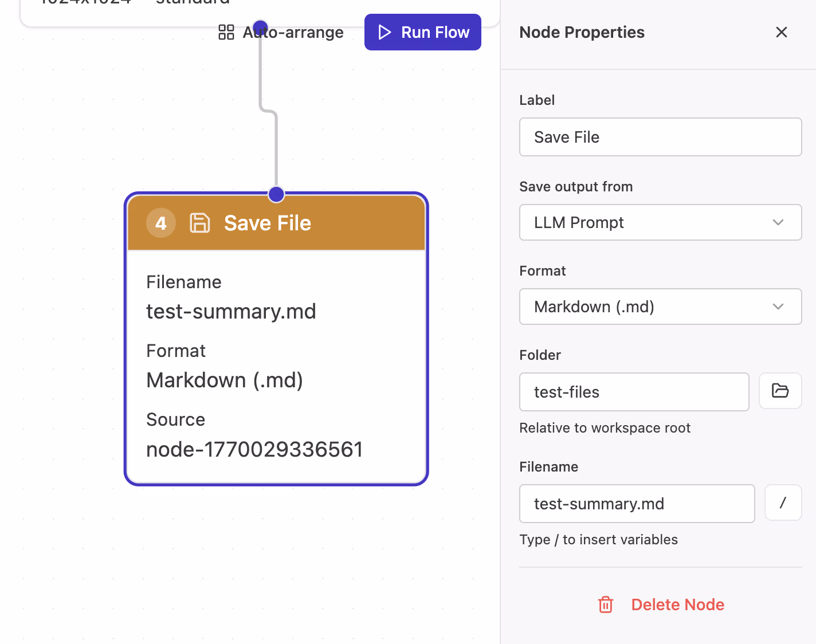Click the floppy disk icon in the node header
This screenshot has width=816, height=644.
pos(199,223)
